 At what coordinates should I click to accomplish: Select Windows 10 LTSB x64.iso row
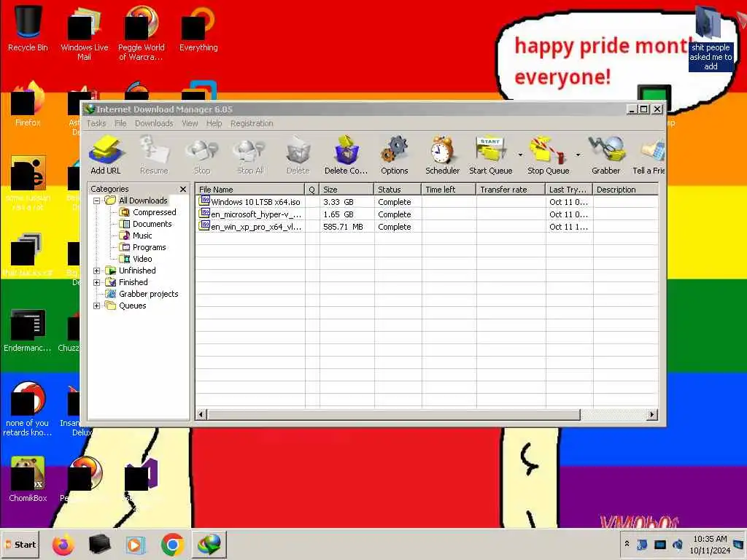point(427,202)
